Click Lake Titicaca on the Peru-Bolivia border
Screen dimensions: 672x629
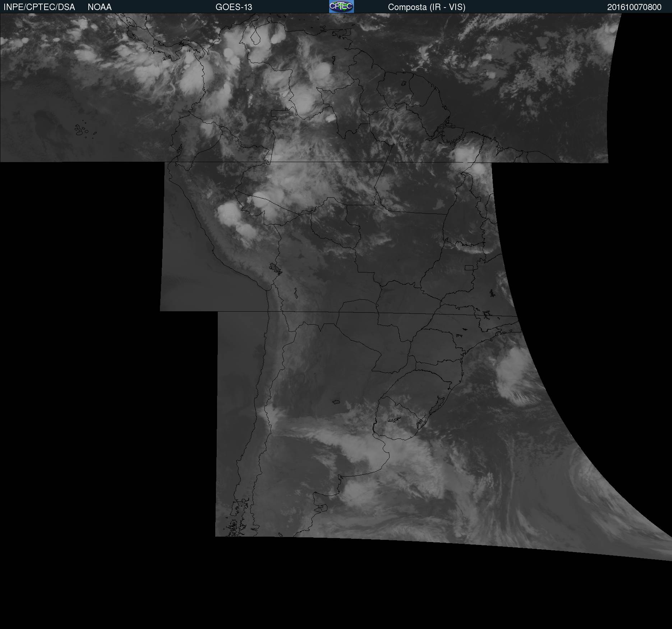(x=275, y=268)
